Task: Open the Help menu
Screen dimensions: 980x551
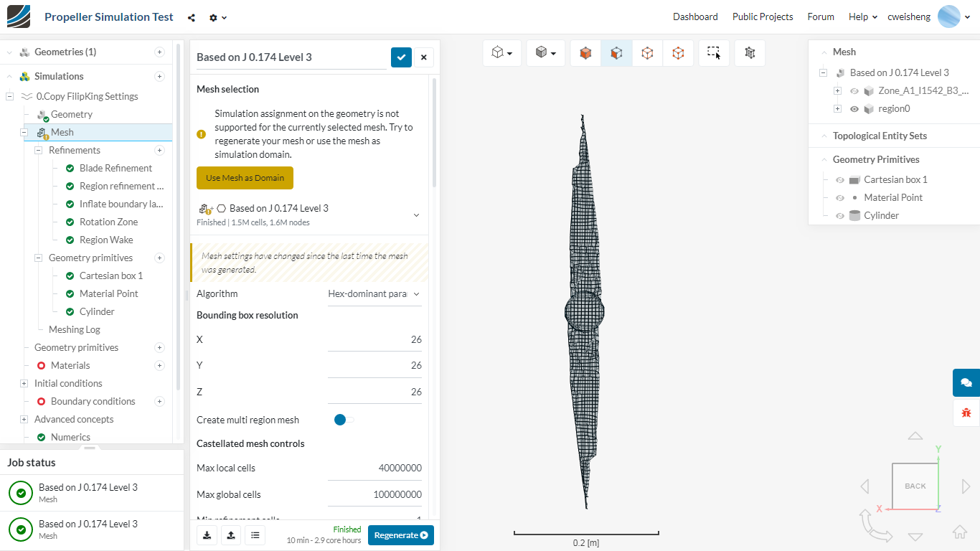Action: tap(862, 17)
